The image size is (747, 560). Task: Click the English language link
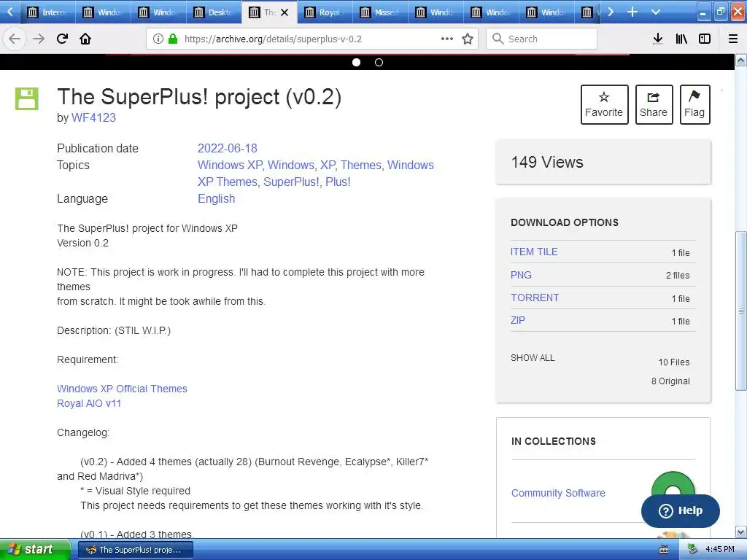(x=216, y=198)
